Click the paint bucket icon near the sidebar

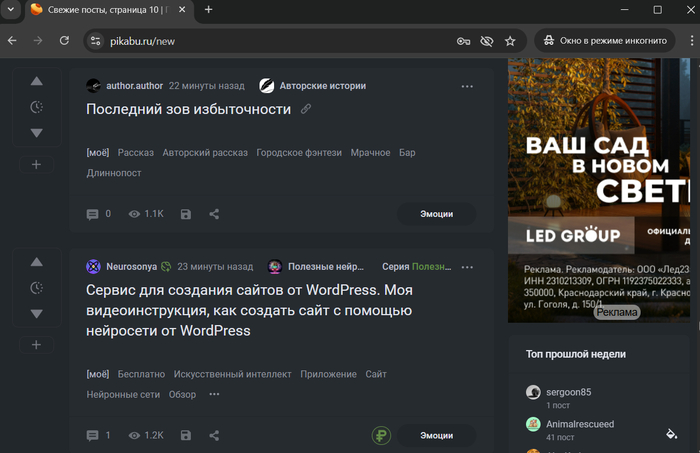[671, 434]
